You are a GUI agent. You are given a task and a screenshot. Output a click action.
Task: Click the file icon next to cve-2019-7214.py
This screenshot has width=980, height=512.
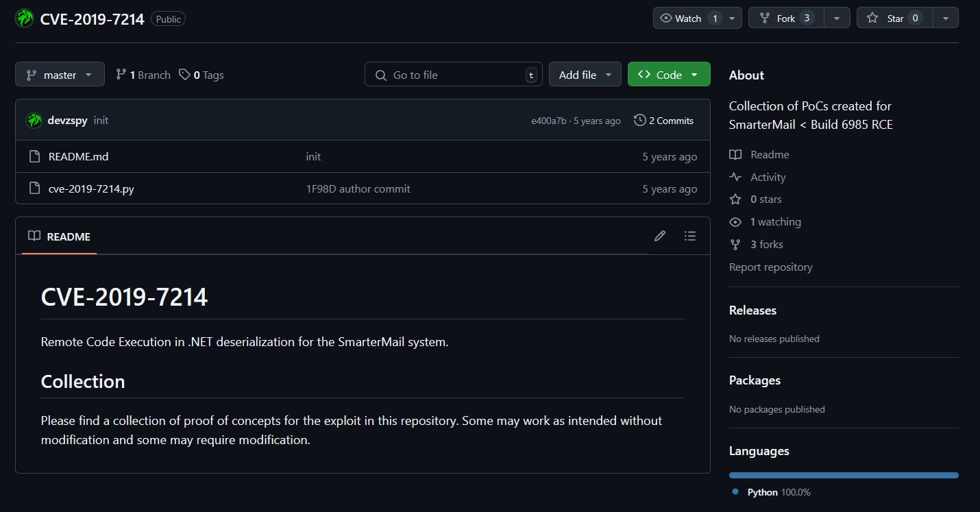coord(34,188)
